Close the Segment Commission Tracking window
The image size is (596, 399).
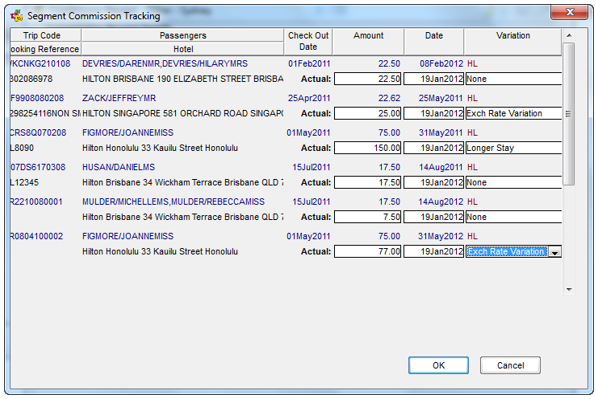[x=569, y=13]
